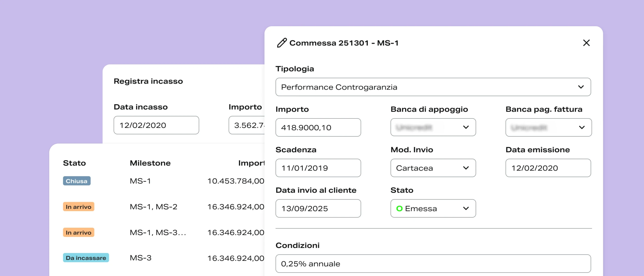Click the Importo field in Registra incasso

point(247,125)
